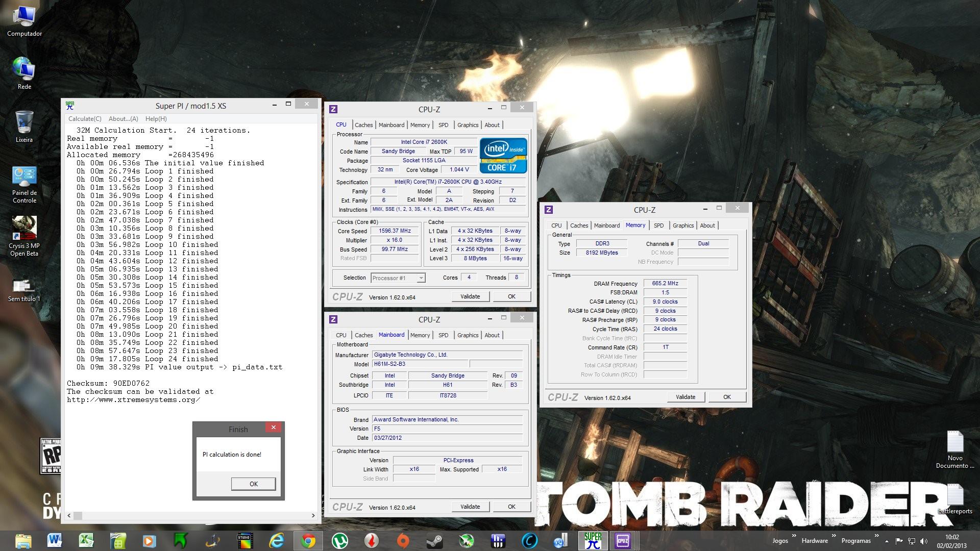Click the Super PI horizontal scrollbar left arrow
This screenshot has width=980, height=551.
[x=69, y=515]
